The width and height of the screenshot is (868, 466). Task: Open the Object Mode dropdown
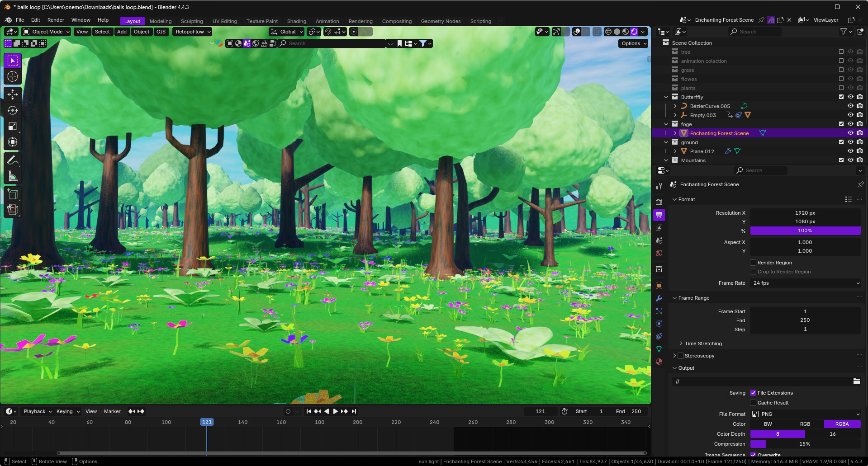(46, 32)
